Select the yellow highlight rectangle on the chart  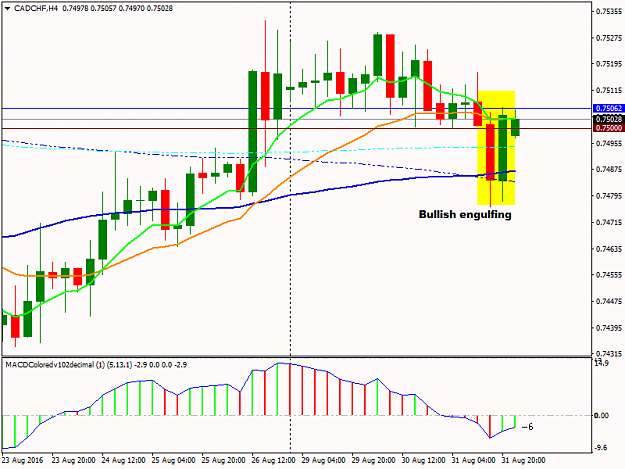[x=496, y=148]
